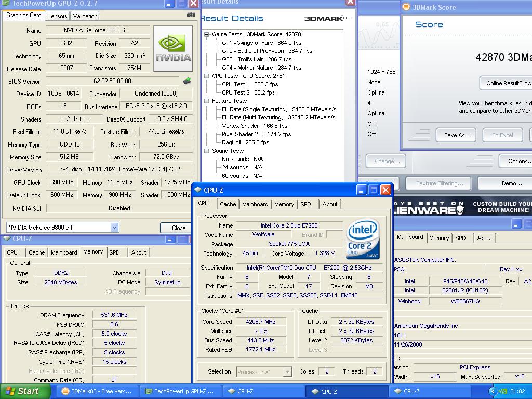Switch to the Sensors tab in GPU-Z
This screenshot has height=399, width=532.
tap(57, 16)
